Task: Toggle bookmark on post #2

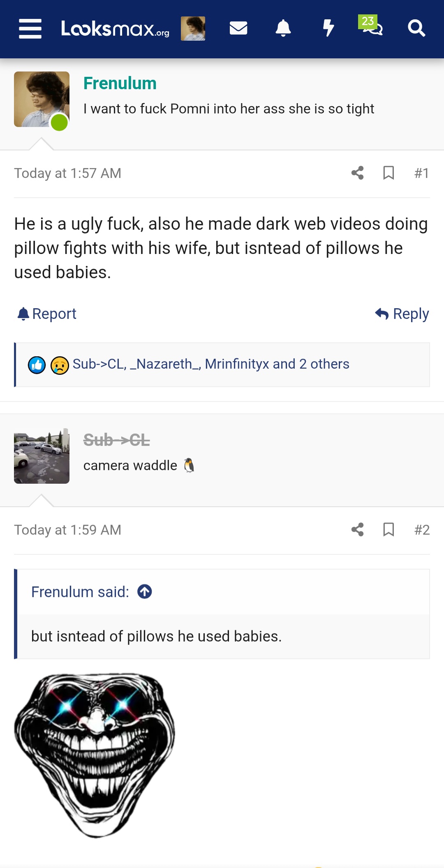Action: pyautogui.click(x=388, y=530)
